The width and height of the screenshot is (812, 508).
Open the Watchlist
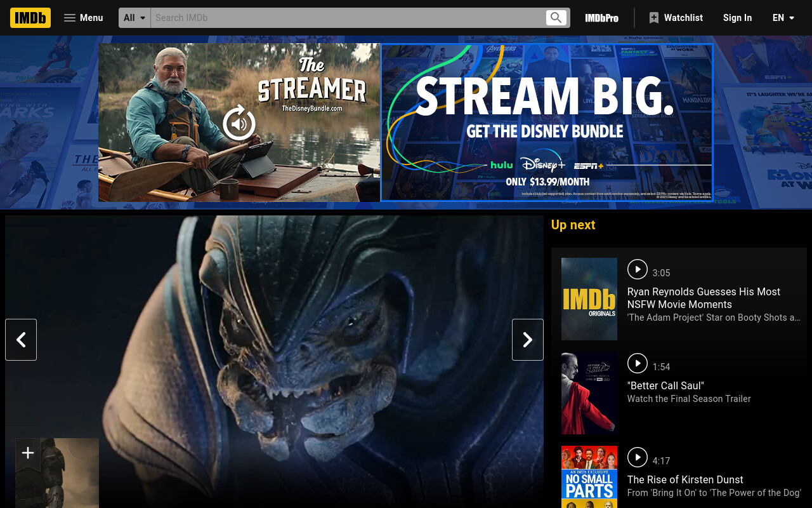(x=676, y=18)
